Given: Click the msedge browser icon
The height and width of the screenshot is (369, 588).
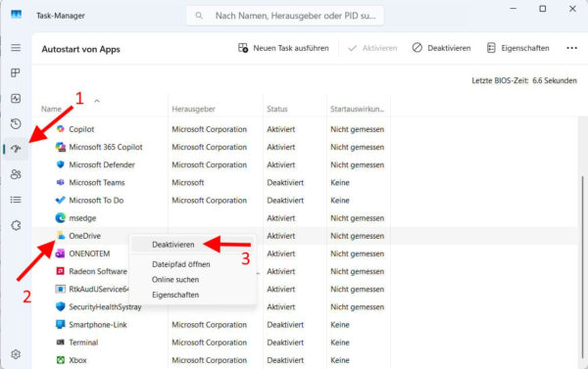Looking at the screenshot, I should coord(60,217).
